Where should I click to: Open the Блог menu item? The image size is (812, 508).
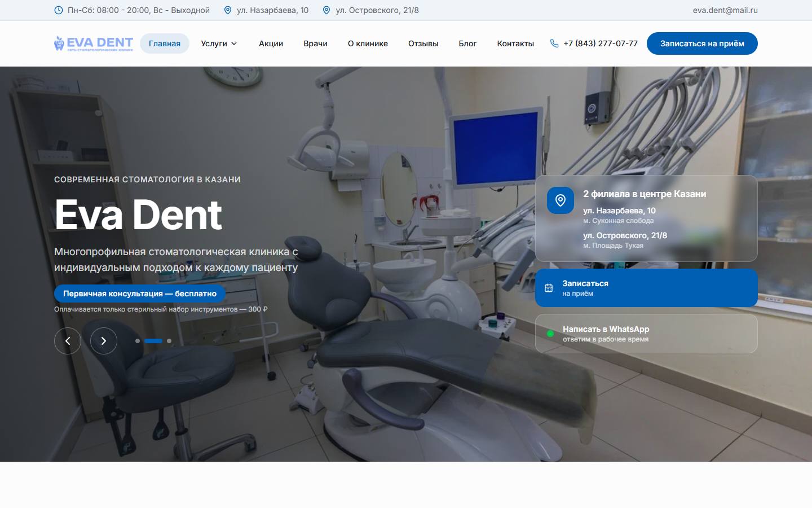pyautogui.click(x=467, y=43)
